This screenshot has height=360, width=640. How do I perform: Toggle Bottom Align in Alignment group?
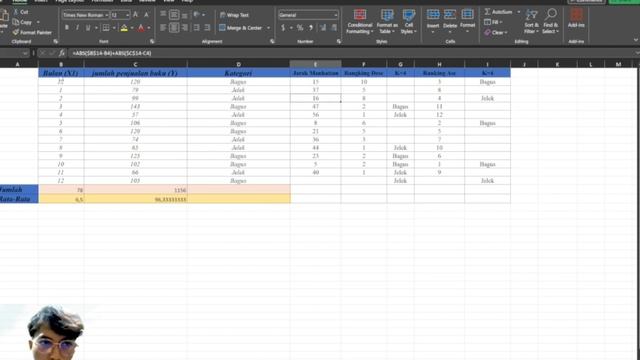(x=184, y=15)
